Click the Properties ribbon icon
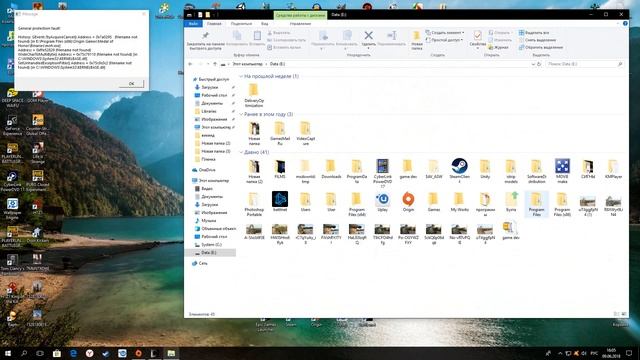The height and width of the screenshot is (360, 640). coord(478,36)
